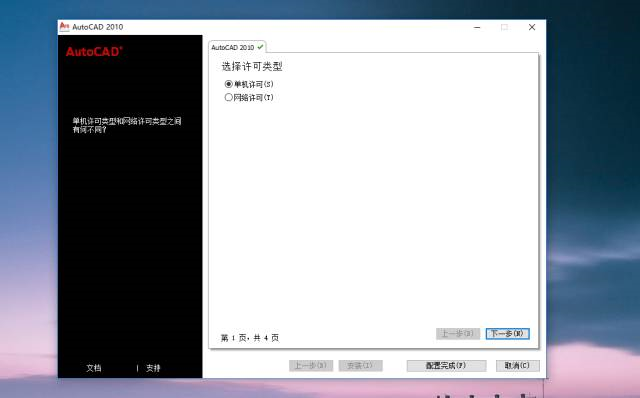The height and width of the screenshot is (398, 640).
Task: Open the 文档 link in sidebar
Action: [x=93, y=368]
